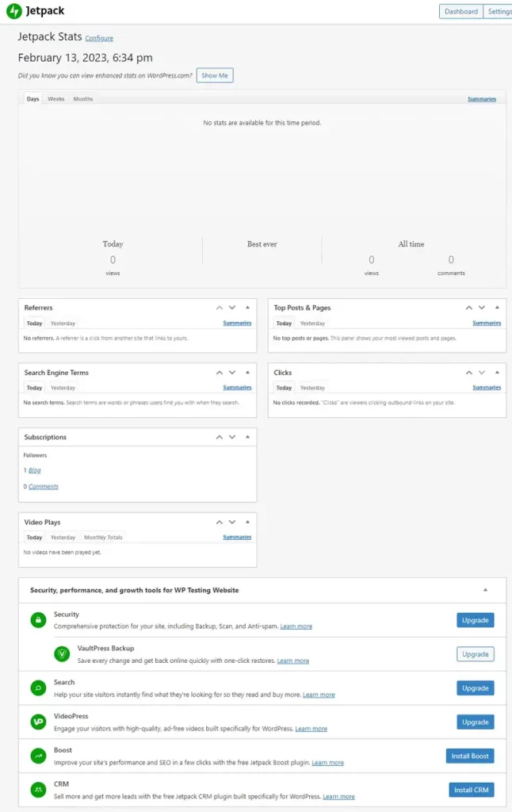
Task: Open Summaries link in Referrers panel
Action: pos(237,324)
